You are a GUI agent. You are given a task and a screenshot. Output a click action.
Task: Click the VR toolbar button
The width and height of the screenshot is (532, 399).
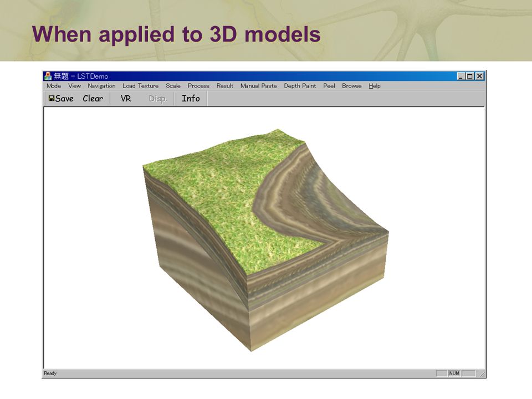pos(126,99)
